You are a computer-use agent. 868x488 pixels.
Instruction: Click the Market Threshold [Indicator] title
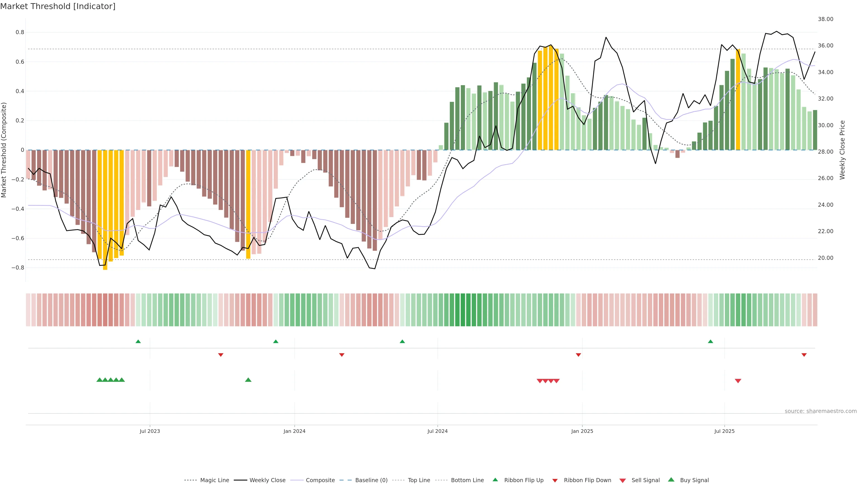pyautogui.click(x=58, y=6)
